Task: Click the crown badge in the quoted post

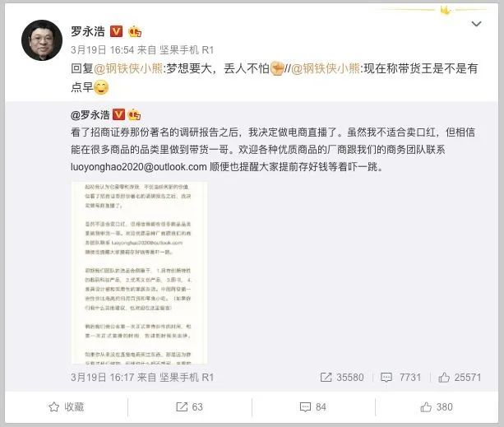Action: 134,114
